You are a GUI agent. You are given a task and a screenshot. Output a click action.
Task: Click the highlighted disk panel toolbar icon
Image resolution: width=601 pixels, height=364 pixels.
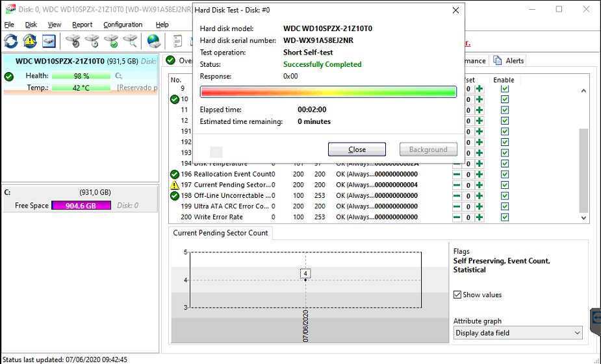pyautogui.click(x=49, y=41)
